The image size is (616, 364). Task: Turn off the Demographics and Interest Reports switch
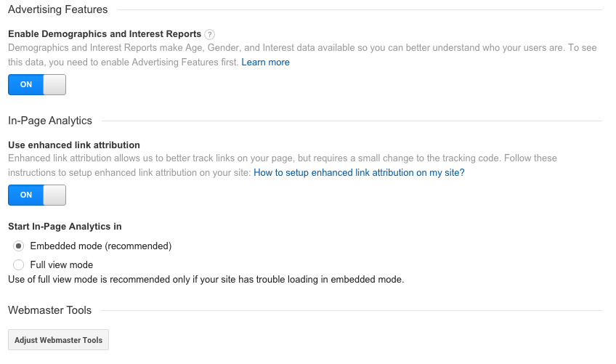click(x=36, y=84)
